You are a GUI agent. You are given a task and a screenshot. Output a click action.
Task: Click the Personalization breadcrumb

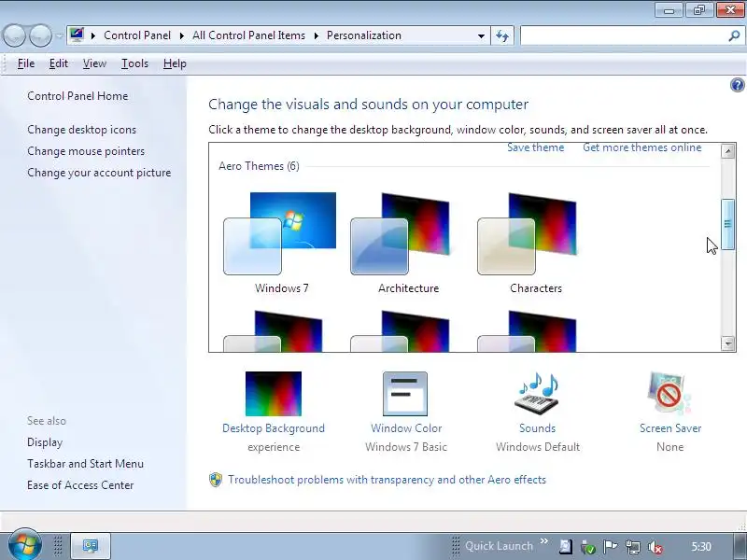(364, 35)
